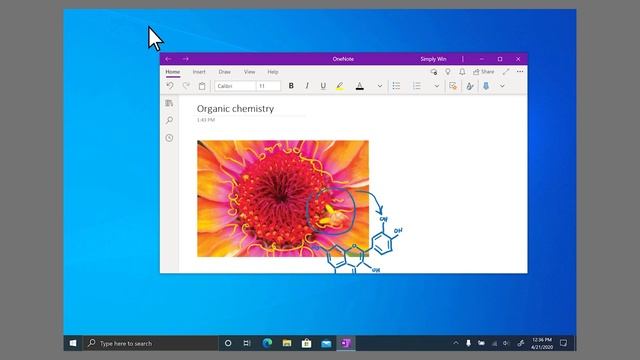Expand the Dictate options chevron
Screen dimensions: 640x360
502,86
